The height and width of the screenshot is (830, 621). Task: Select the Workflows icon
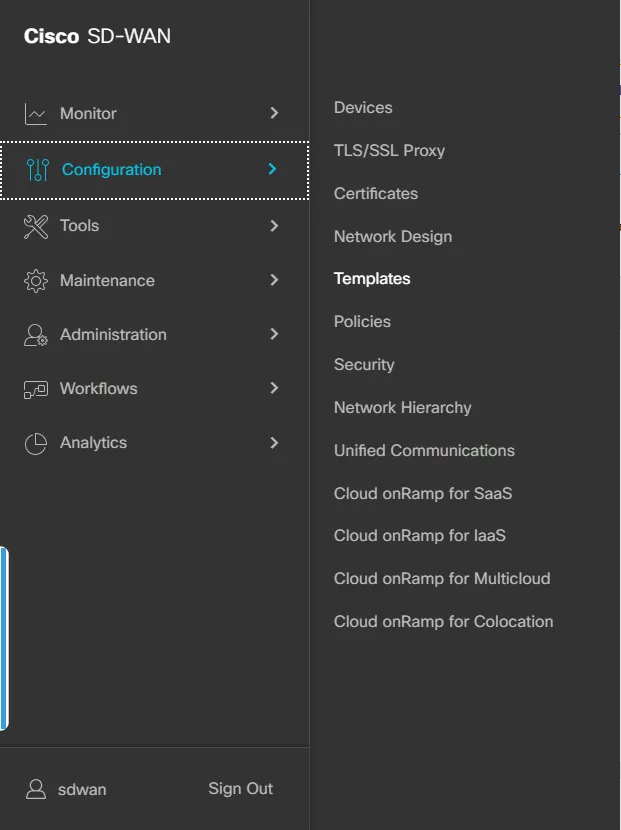coord(38,388)
